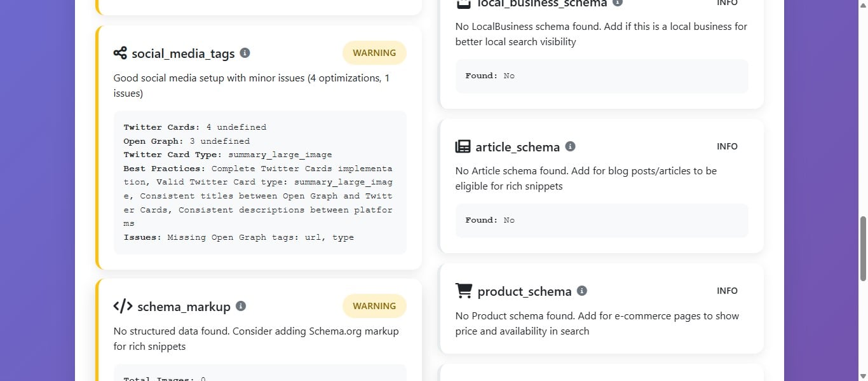
Task: Click the article_schema newspaper icon
Action: coord(463,146)
